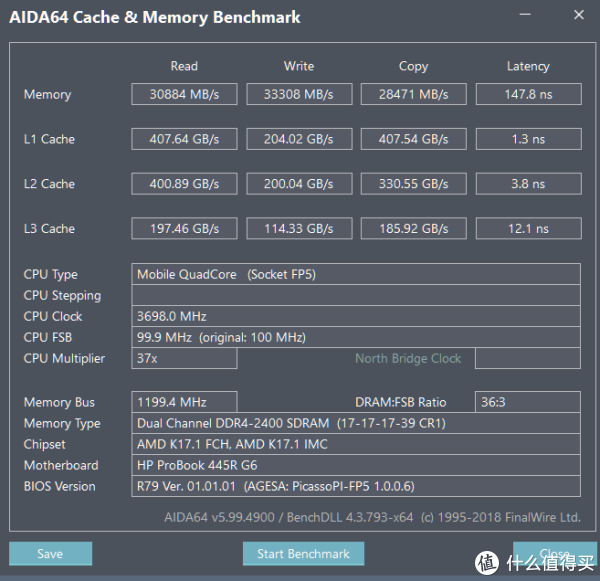Click Memory Type field DDR4-2400 SDRAM
Image resolution: width=600 pixels, height=581 pixels.
[x=356, y=423]
